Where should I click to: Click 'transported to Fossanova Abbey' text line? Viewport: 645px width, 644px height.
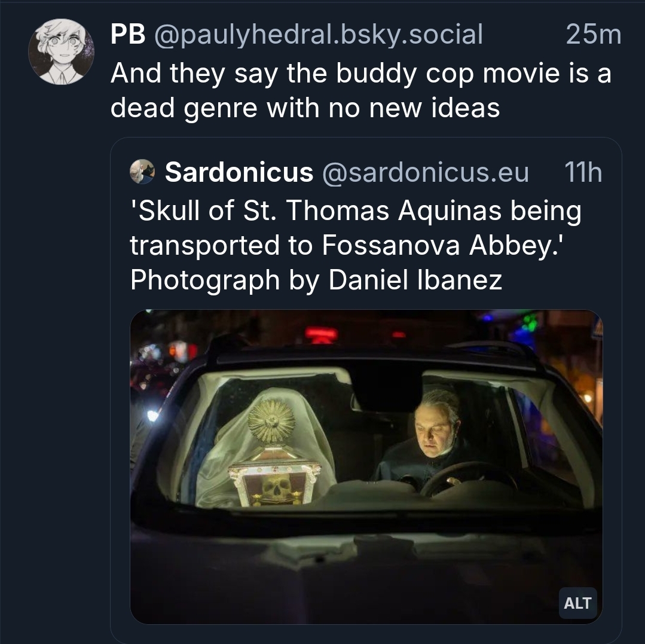pos(347,245)
